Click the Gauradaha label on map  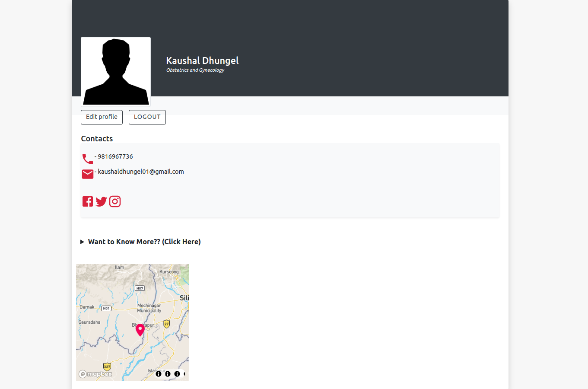89,322
